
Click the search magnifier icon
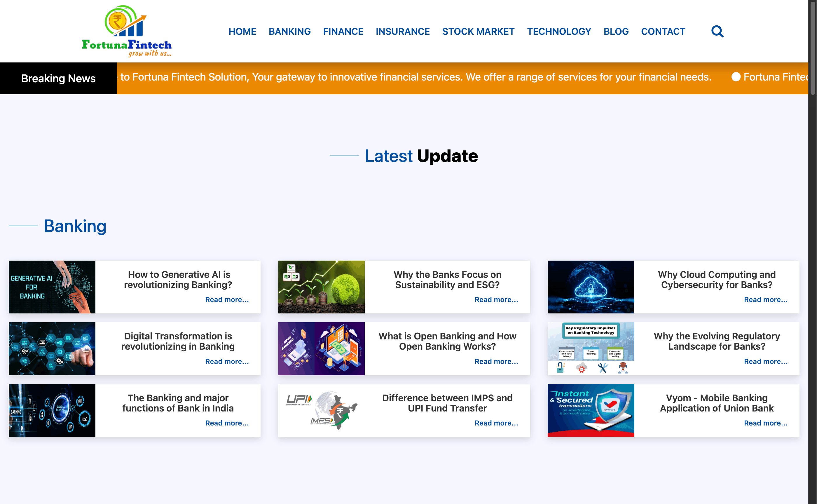[x=717, y=31]
